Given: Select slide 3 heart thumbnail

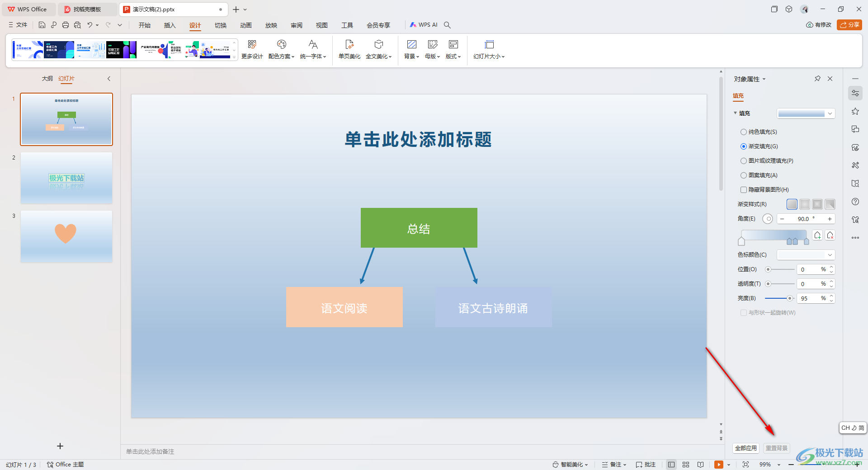Looking at the screenshot, I should pos(66,236).
